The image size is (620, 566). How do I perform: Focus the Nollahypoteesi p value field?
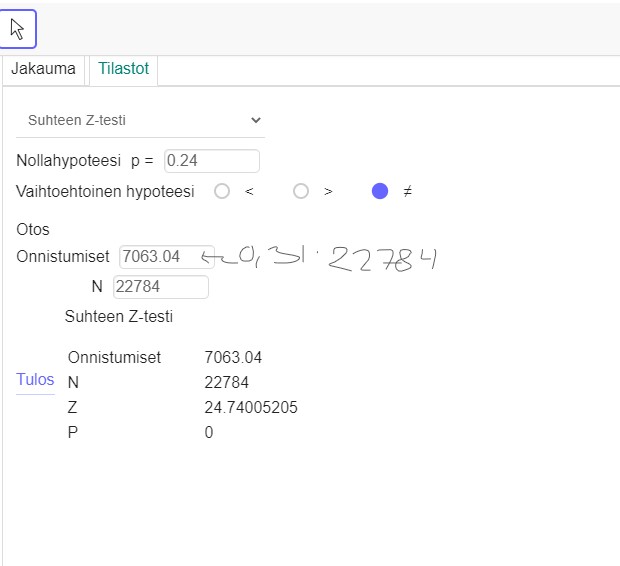(x=211, y=161)
